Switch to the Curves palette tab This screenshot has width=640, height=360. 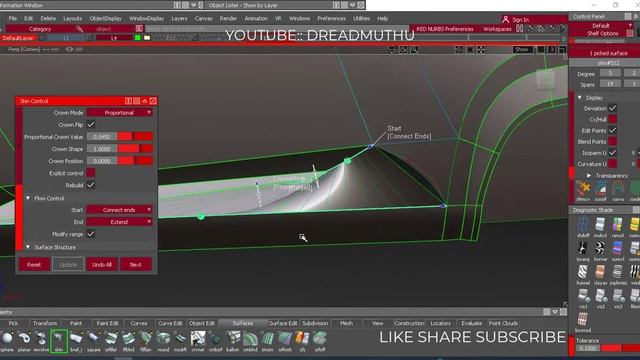(x=139, y=323)
